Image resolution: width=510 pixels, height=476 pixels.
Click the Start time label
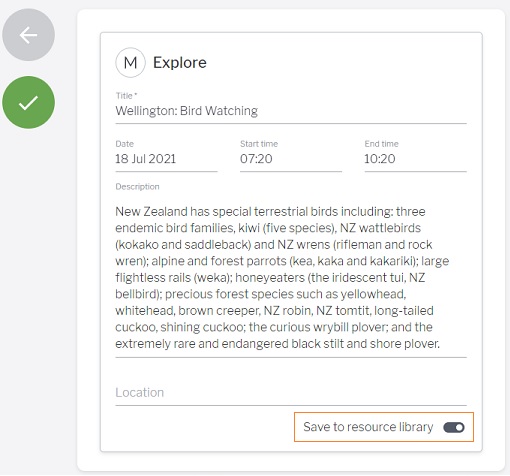pyautogui.click(x=259, y=144)
